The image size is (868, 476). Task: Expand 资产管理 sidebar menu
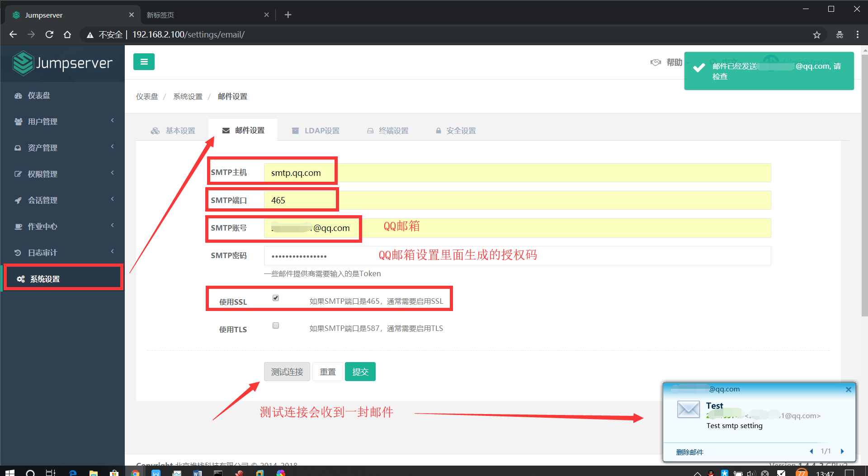(62, 148)
